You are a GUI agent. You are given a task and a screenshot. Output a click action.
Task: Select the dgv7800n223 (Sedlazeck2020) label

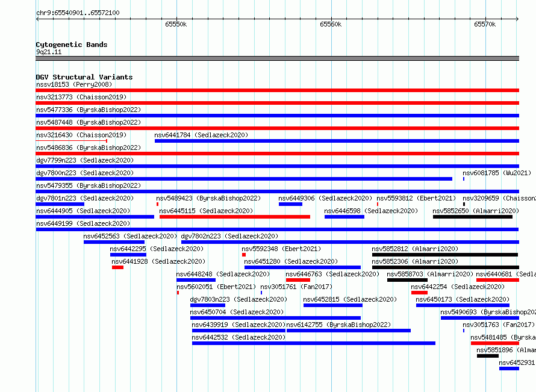pyautogui.click(x=85, y=173)
